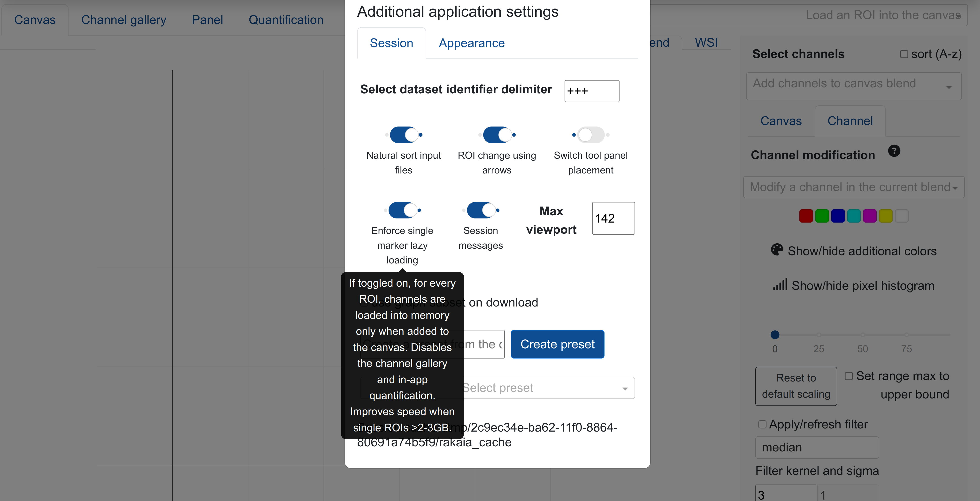980x501 pixels.
Task: Pick the teal color swatch
Action: tap(854, 216)
